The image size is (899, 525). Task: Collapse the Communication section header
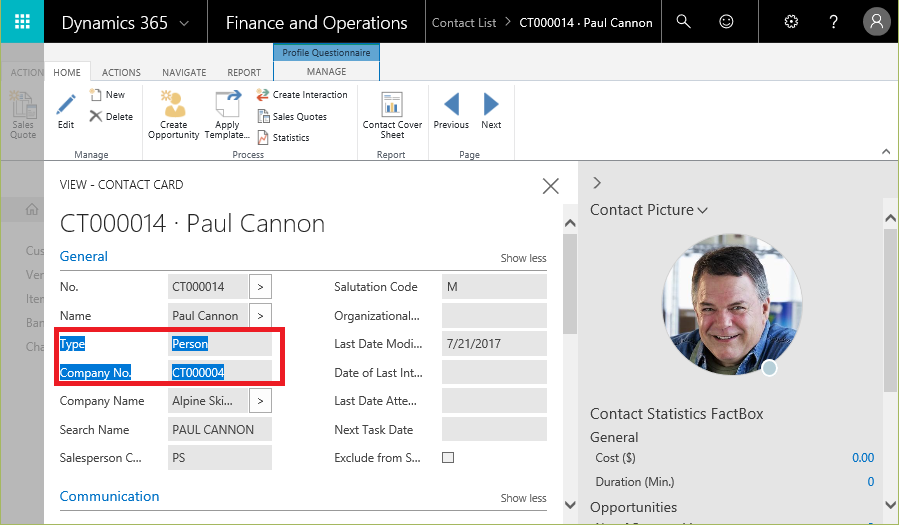[x=110, y=496]
